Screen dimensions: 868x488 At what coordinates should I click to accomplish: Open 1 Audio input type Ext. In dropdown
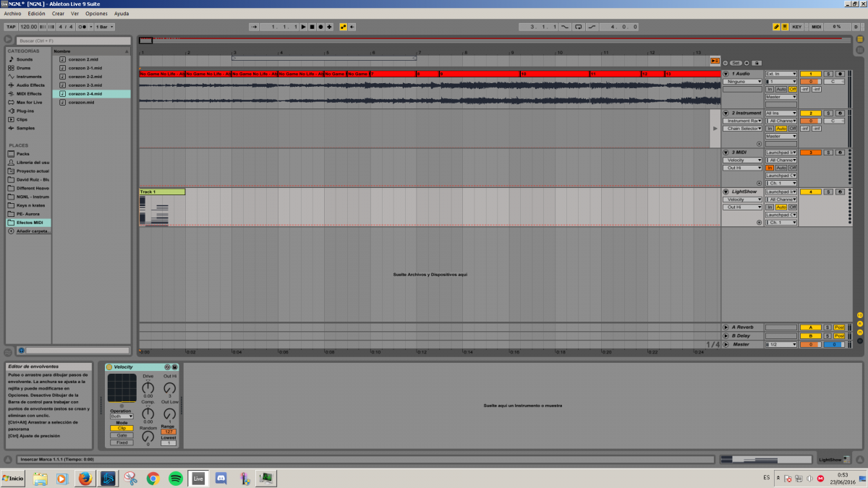click(x=781, y=74)
